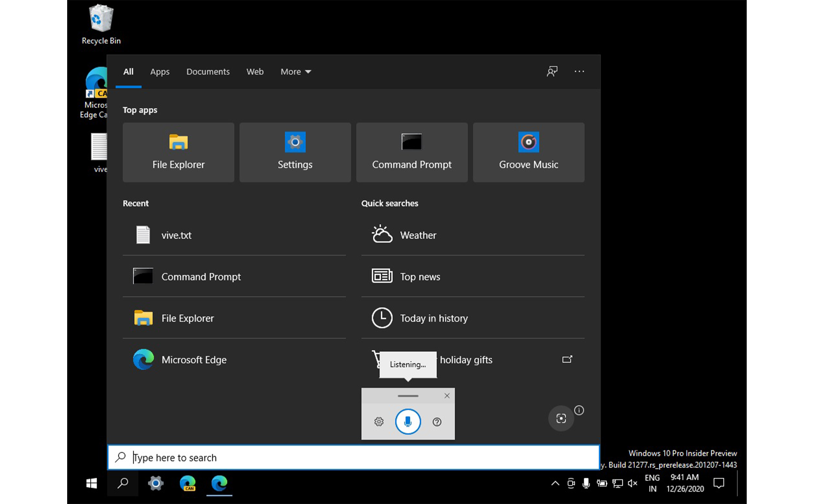Open Command Prompt from top apps
Image resolution: width=814 pixels, height=504 pixels.
[411, 152]
